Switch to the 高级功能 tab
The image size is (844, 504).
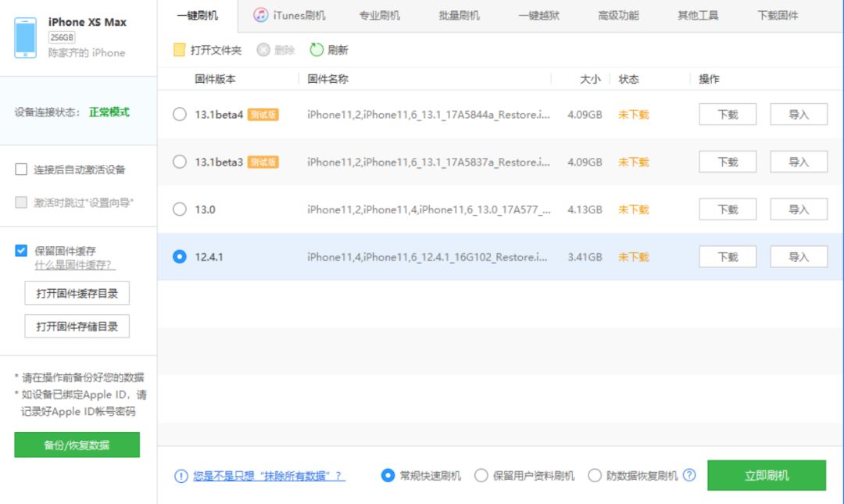(x=617, y=14)
